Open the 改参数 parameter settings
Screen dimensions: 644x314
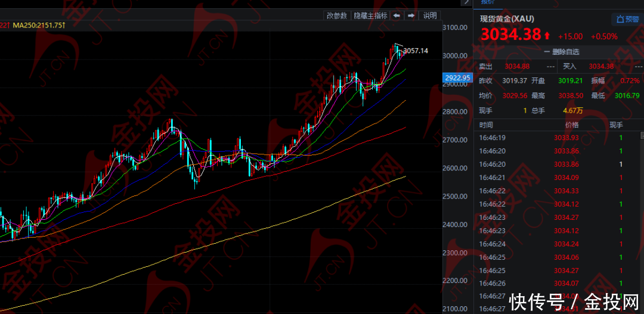336,15
